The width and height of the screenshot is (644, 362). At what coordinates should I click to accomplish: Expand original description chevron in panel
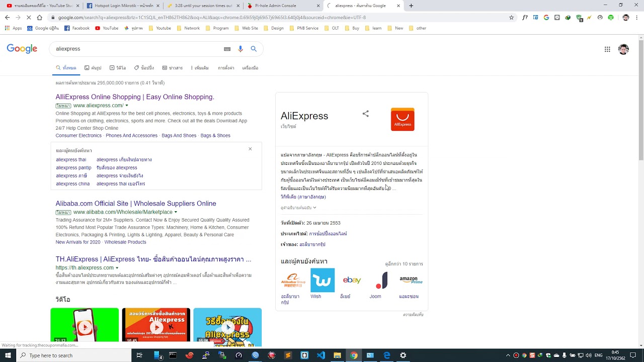point(314,208)
